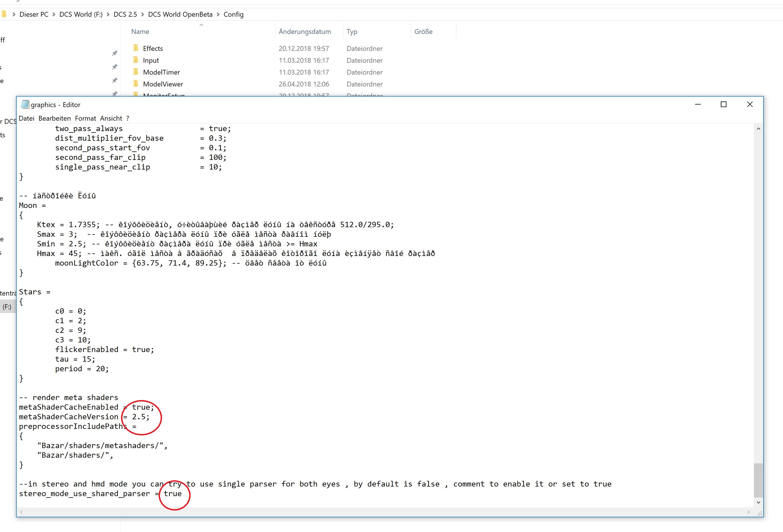Viewport: 783px width, 532px height.
Task: Expand chevron after DCS World OpenBeta breadcrumb
Action: click(218, 14)
